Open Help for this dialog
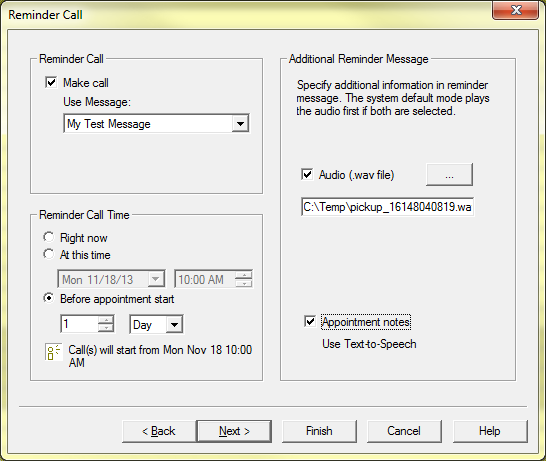 coord(490,431)
